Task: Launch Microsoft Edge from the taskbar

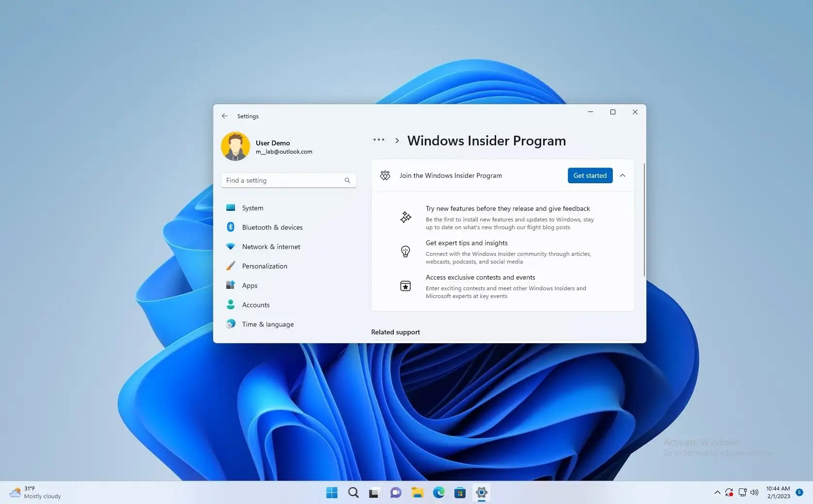Action: click(438, 492)
